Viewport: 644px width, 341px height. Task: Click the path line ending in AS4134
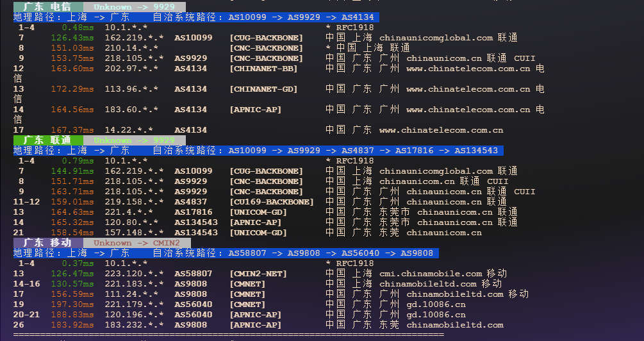[x=195, y=17]
